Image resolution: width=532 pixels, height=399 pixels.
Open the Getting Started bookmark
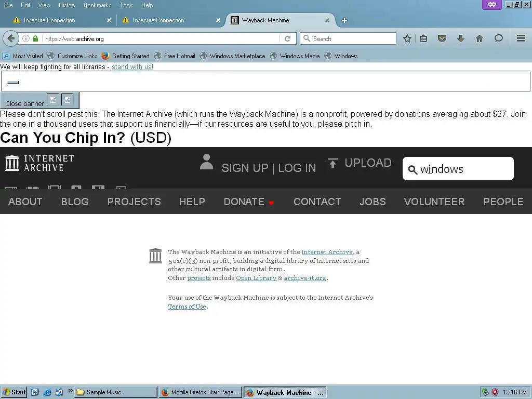125,56
